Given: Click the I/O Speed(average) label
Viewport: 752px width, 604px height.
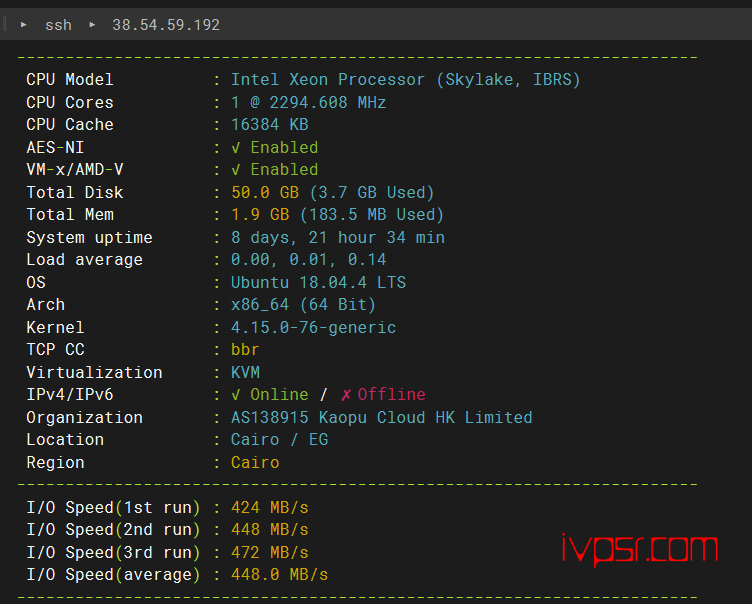Looking at the screenshot, I should (x=113, y=574).
